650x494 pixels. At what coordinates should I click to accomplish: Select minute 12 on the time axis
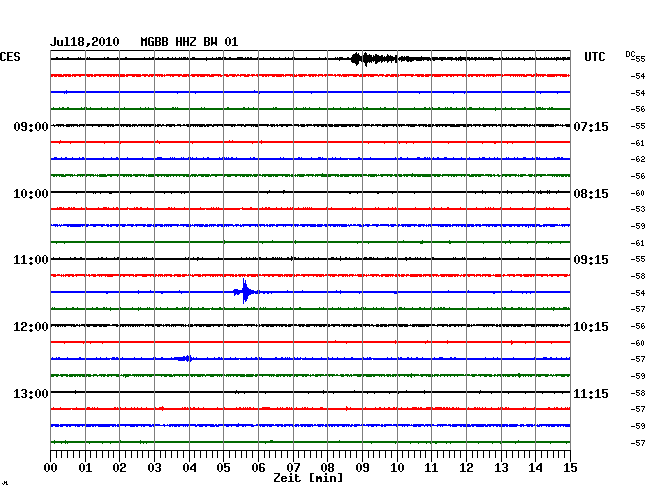pos(466,467)
